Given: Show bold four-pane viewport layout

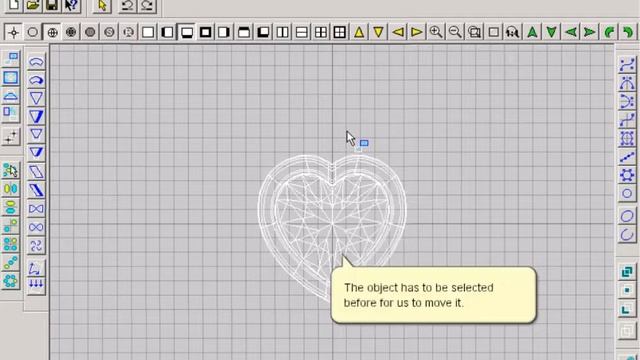Looking at the screenshot, I should (340, 32).
